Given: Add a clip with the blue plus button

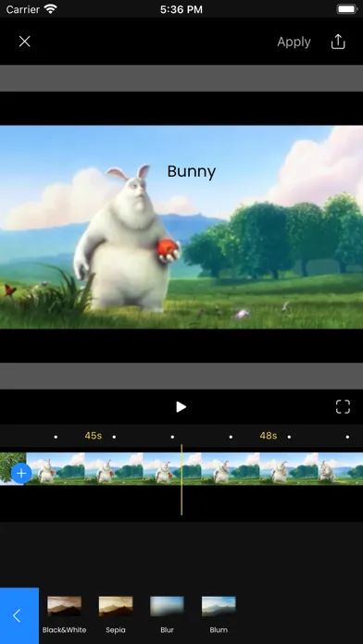Looking at the screenshot, I should 21,473.
